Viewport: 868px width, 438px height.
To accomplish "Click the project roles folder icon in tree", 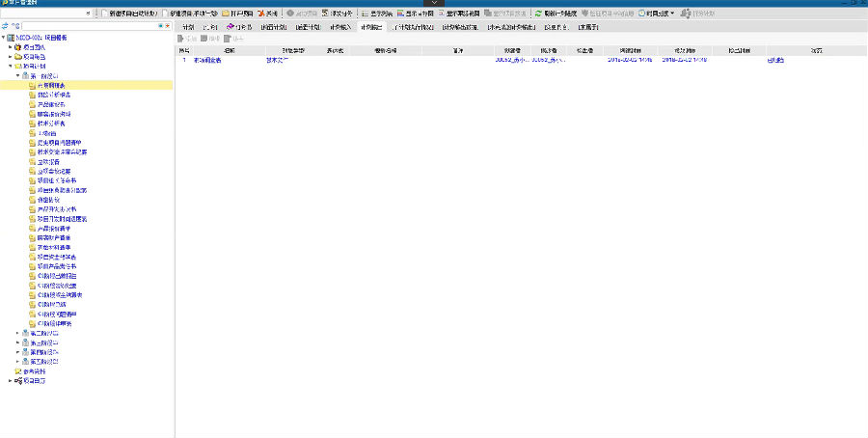I will click(x=17, y=57).
